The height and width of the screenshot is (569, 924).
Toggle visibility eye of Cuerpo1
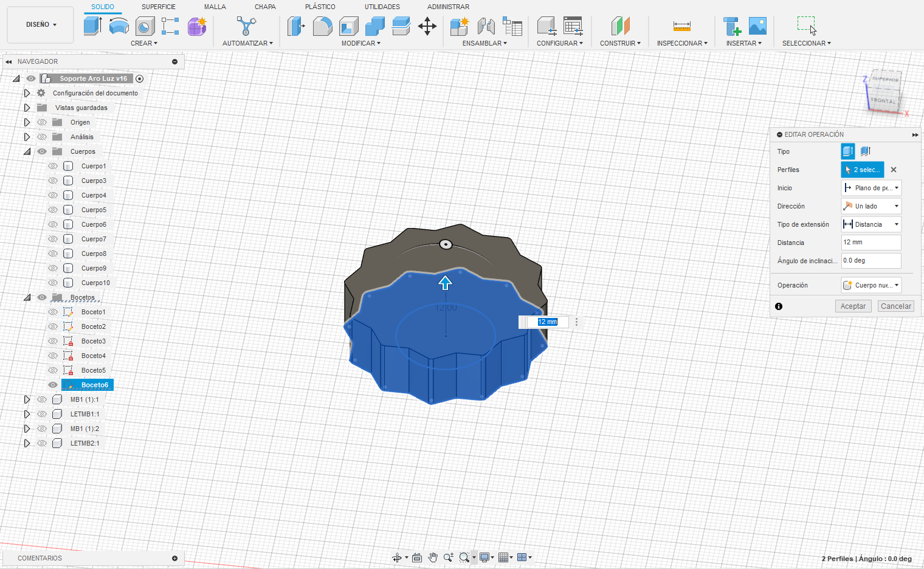click(53, 166)
